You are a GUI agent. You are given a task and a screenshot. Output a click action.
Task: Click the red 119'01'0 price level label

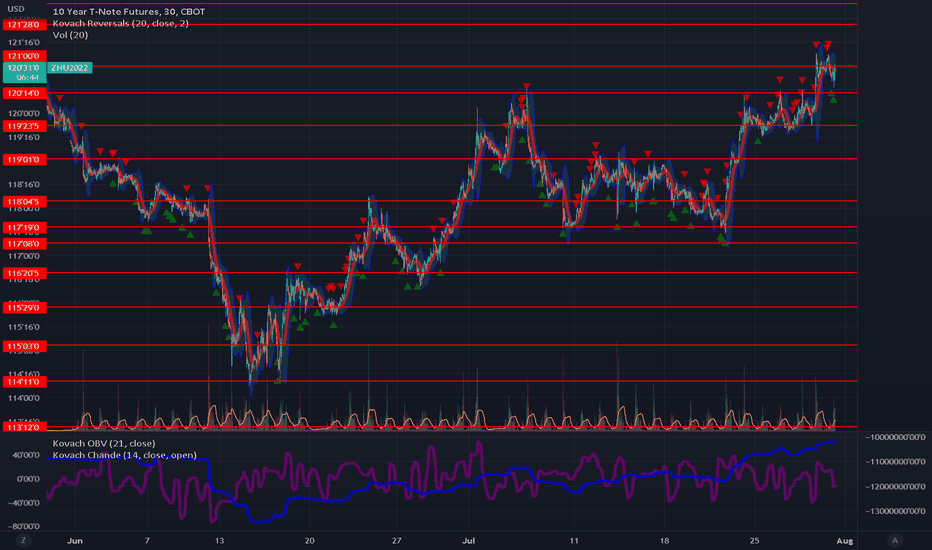(24, 159)
